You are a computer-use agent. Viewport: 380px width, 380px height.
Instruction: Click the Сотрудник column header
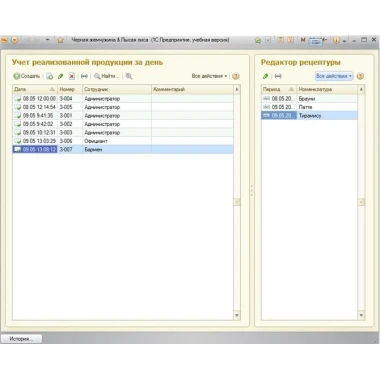pos(117,89)
